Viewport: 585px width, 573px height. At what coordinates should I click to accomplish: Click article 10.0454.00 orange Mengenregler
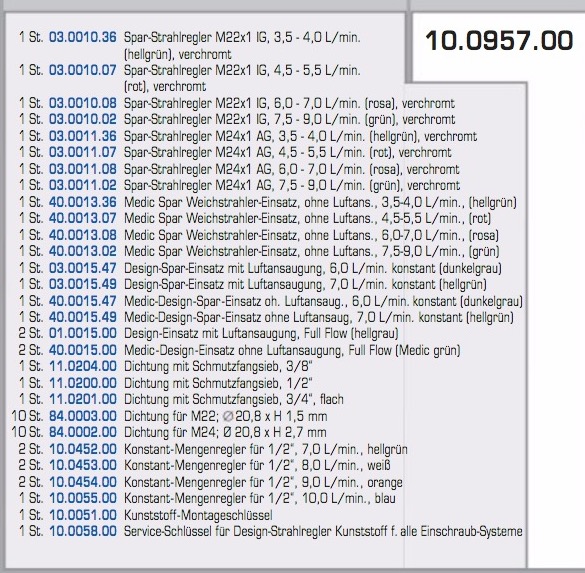point(82,482)
